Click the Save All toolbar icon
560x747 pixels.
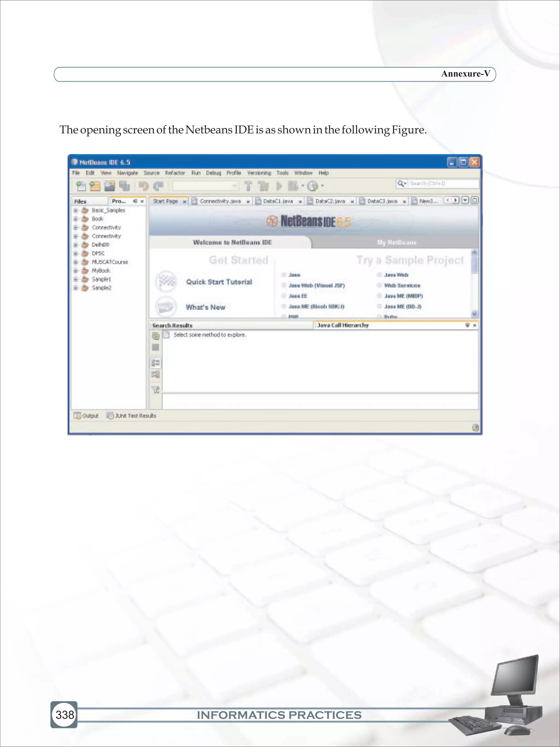(x=125, y=186)
